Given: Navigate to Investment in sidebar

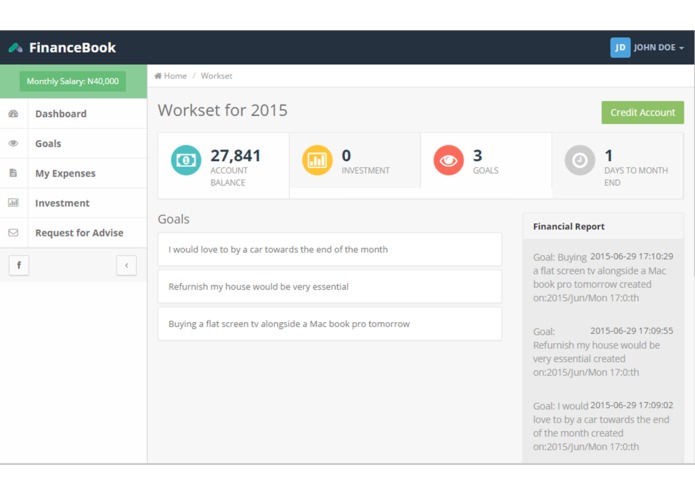Looking at the screenshot, I should (74, 203).
